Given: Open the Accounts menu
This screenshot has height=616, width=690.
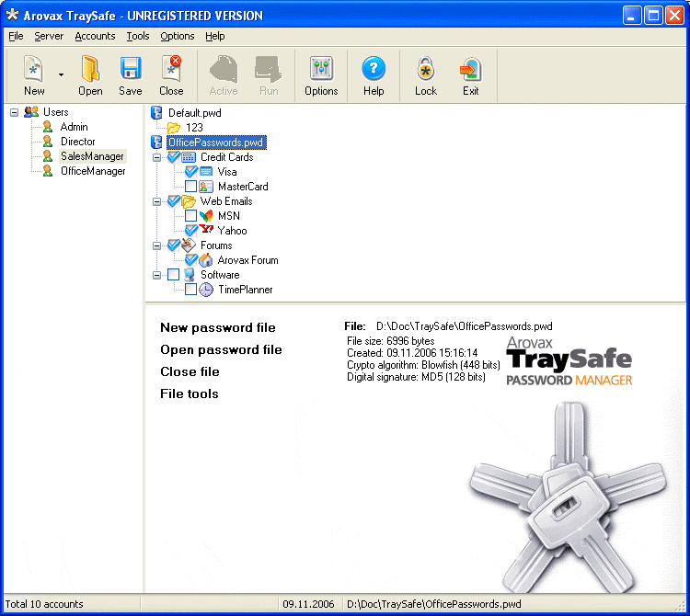Looking at the screenshot, I should pyautogui.click(x=95, y=36).
